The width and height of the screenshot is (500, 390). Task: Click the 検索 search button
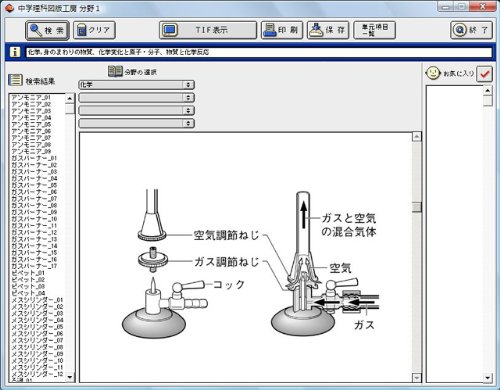(47, 30)
